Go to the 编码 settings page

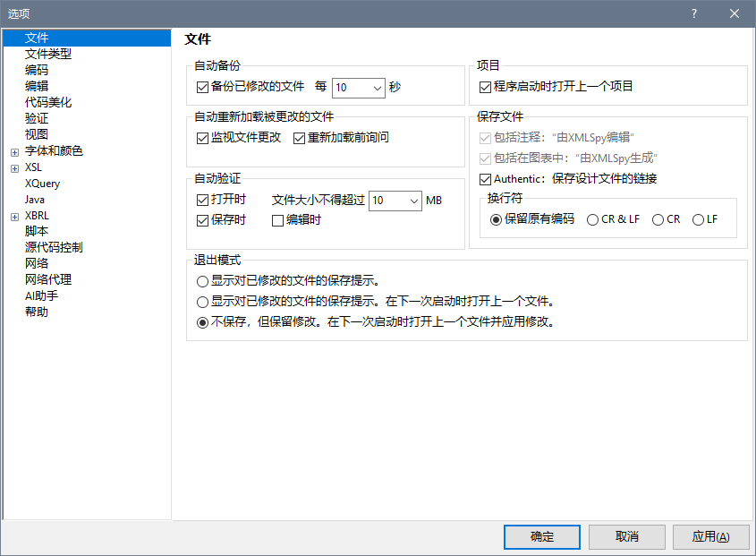coord(37,70)
